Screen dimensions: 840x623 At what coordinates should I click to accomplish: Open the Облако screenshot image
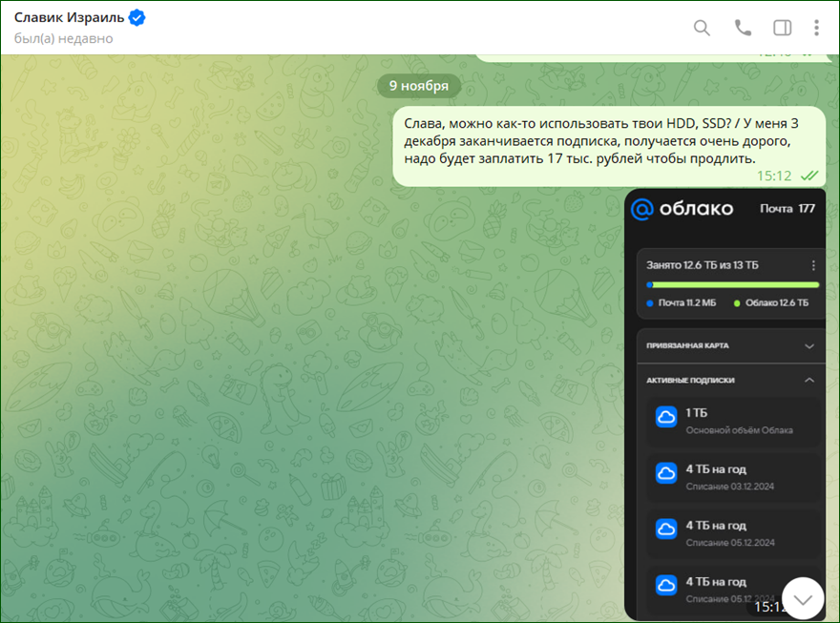724,405
